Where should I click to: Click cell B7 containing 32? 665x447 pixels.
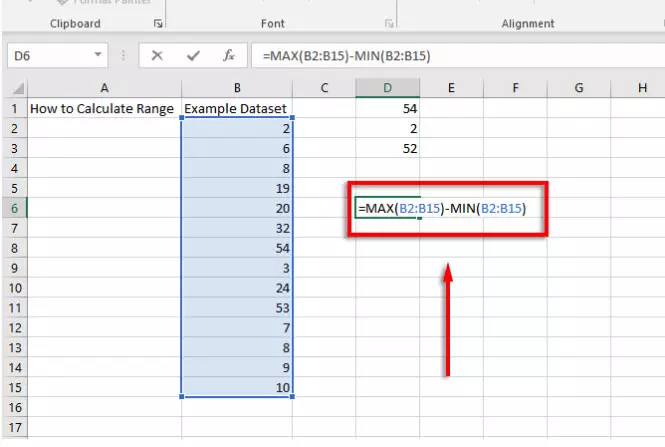237,228
